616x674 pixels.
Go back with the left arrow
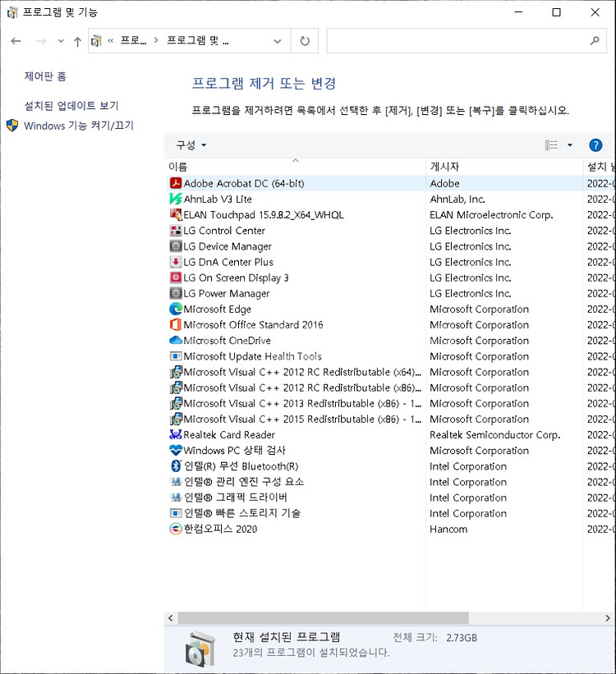pyautogui.click(x=16, y=41)
